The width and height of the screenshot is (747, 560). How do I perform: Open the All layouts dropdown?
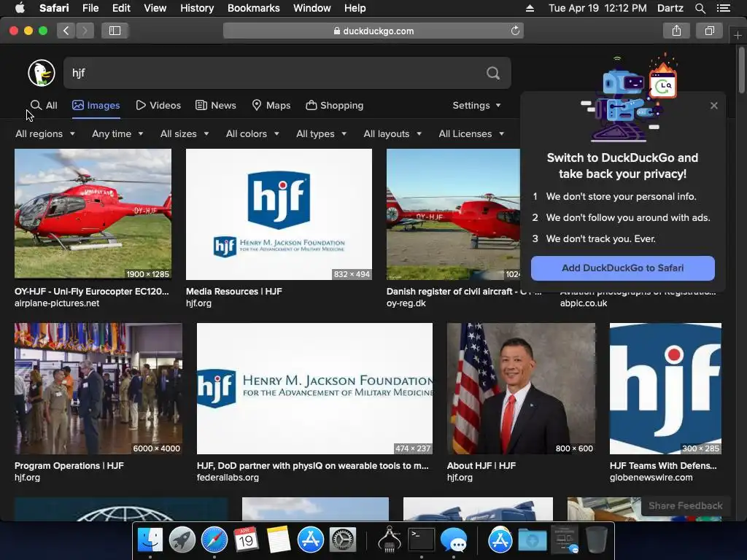(392, 134)
